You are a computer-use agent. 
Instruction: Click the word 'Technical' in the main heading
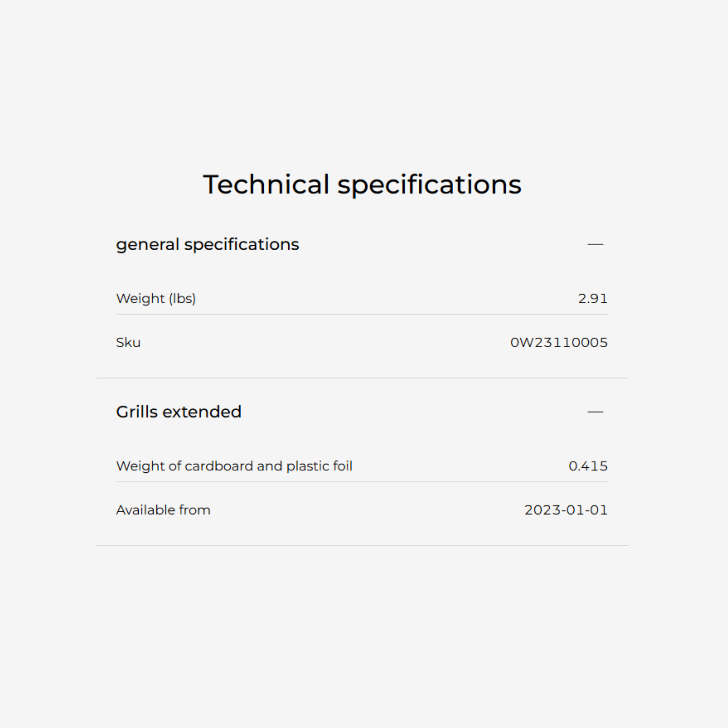(x=266, y=184)
